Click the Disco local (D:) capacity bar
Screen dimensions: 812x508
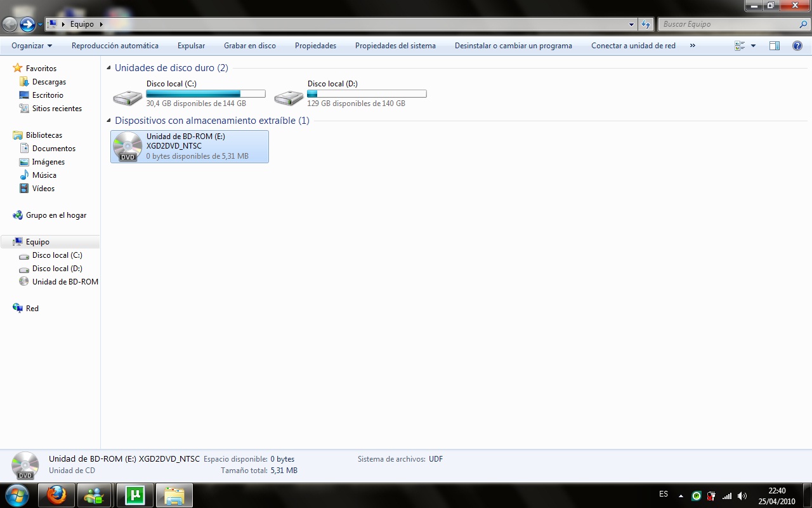pos(367,94)
